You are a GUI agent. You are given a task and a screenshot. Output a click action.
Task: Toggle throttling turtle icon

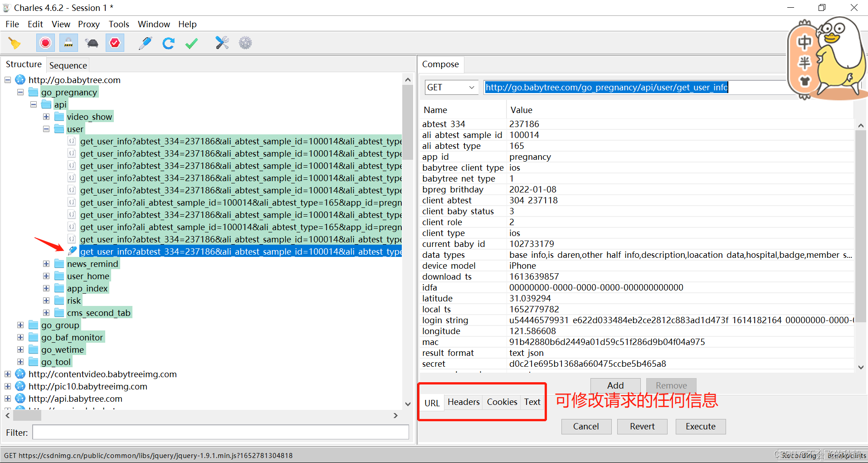point(92,43)
